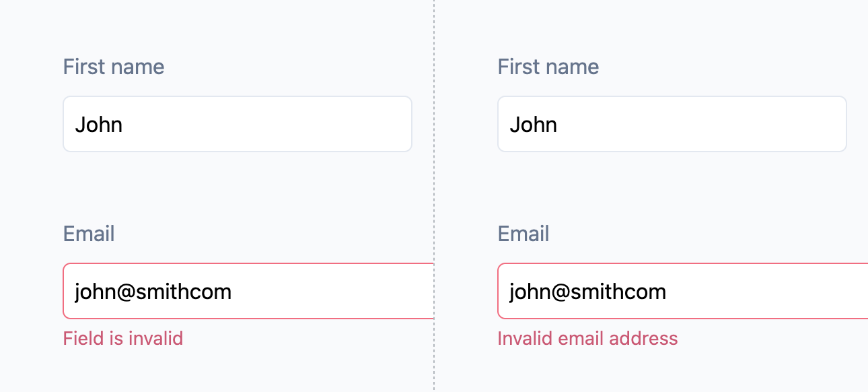Viewport: 868px width, 392px height.
Task: Click the right form's First name input
Action: [672, 124]
